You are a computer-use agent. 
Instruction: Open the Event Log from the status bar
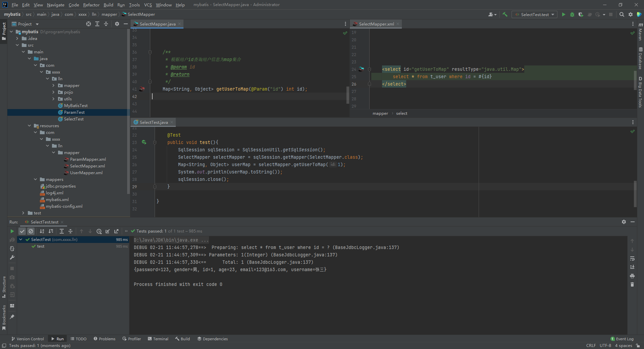622,339
